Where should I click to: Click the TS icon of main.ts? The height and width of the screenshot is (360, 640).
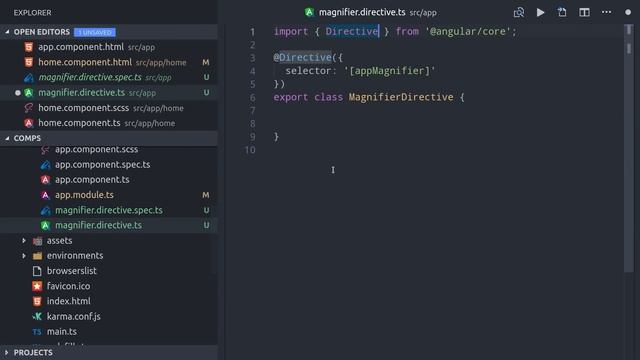click(x=37, y=332)
